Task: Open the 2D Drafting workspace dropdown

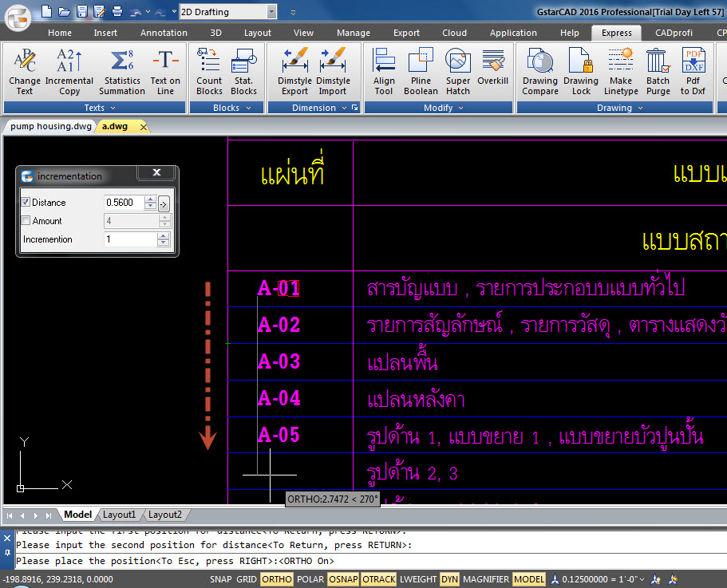Action: (x=271, y=12)
